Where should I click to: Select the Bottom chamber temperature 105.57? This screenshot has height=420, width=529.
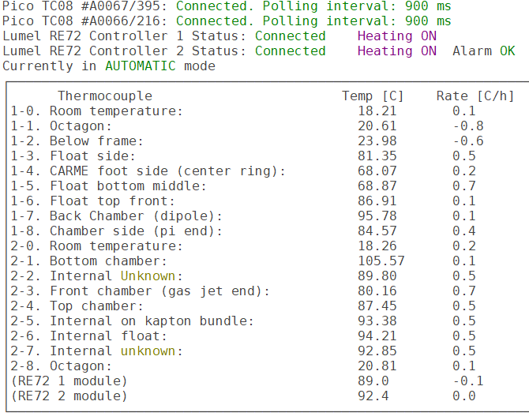click(377, 261)
